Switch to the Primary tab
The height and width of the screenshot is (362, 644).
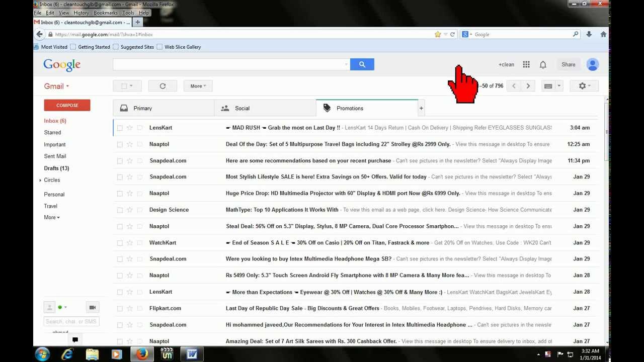(164, 108)
